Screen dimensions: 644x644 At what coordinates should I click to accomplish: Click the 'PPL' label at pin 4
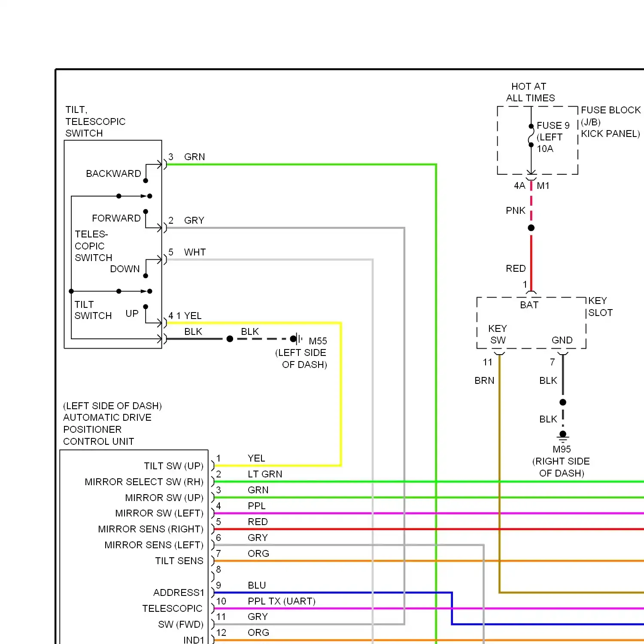click(257, 506)
